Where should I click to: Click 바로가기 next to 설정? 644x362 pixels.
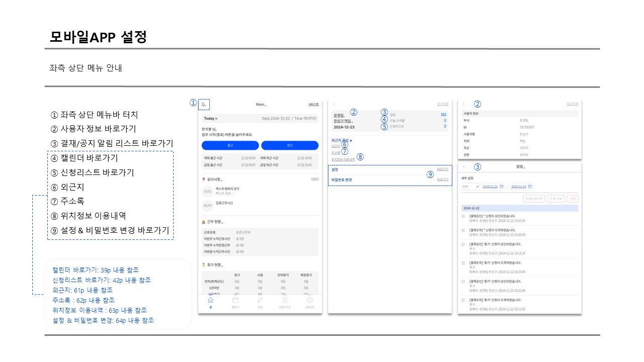click(443, 169)
